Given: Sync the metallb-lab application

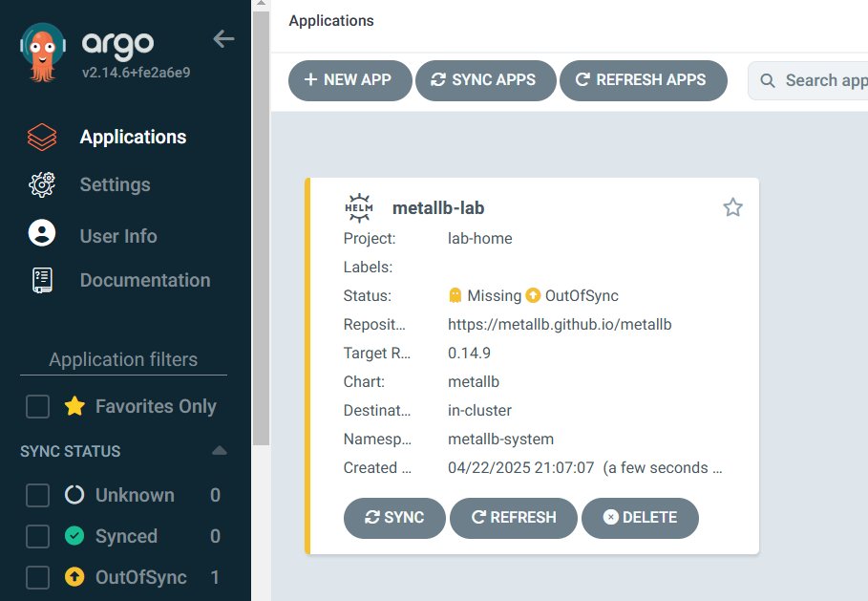Looking at the screenshot, I should pyautogui.click(x=394, y=517).
